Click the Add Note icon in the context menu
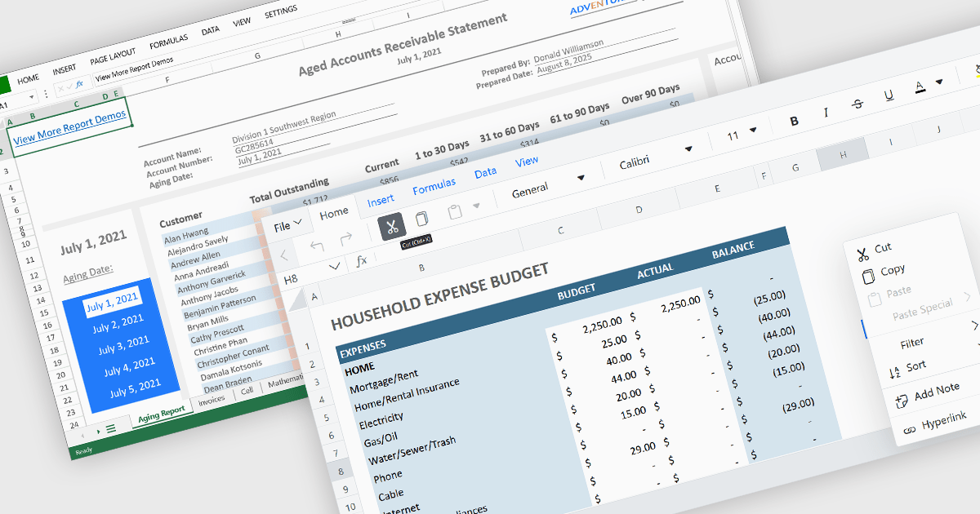The height and width of the screenshot is (514, 980). 902,401
